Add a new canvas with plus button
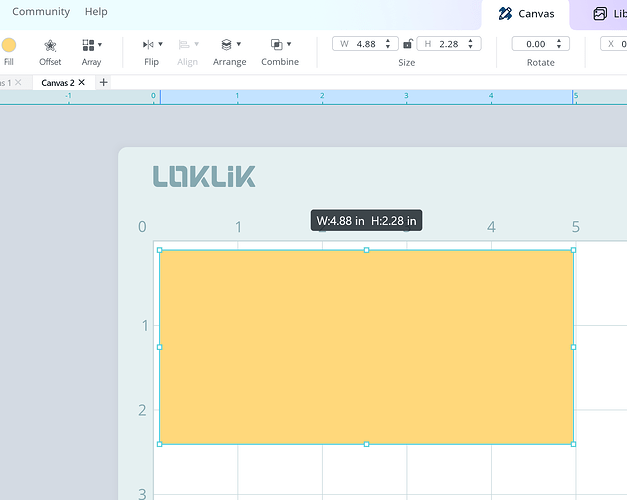Viewport: 627px width, 500px height. (104, 82)
